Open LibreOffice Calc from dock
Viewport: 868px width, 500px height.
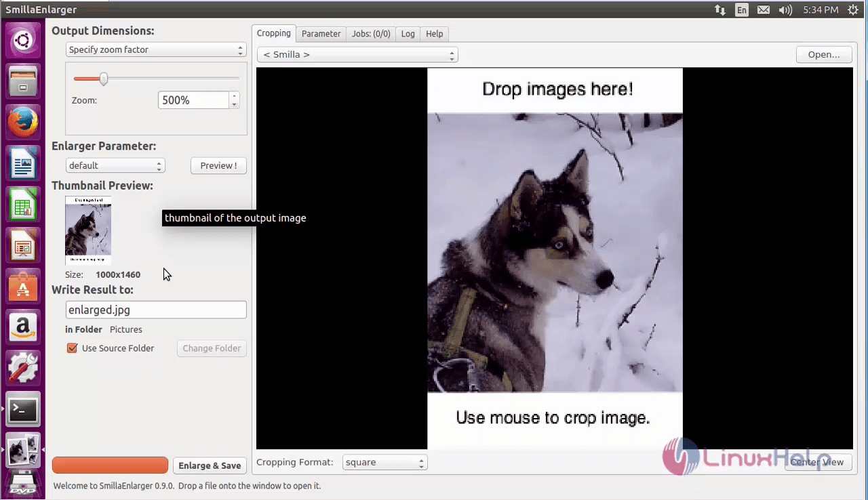(23, 205)
